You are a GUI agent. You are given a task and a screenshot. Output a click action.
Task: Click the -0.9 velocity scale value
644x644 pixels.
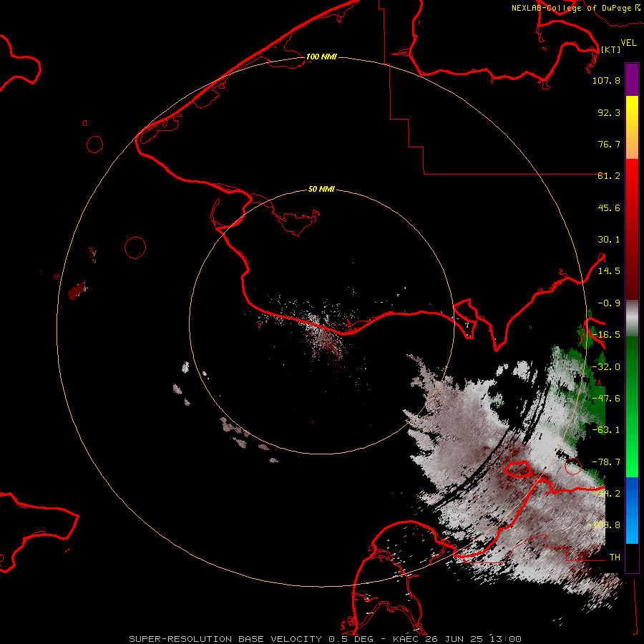[609, 303]
